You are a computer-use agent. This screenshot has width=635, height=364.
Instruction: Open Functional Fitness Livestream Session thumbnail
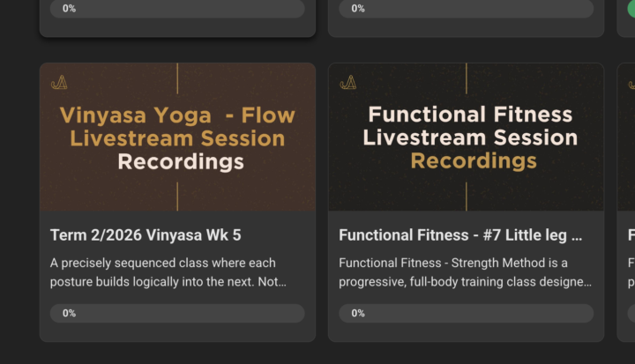467,137
